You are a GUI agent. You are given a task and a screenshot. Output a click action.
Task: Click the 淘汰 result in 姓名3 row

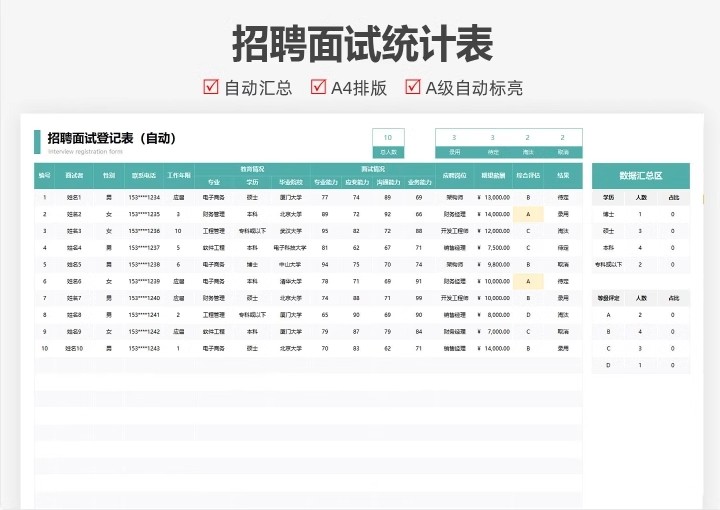(563, 231)
